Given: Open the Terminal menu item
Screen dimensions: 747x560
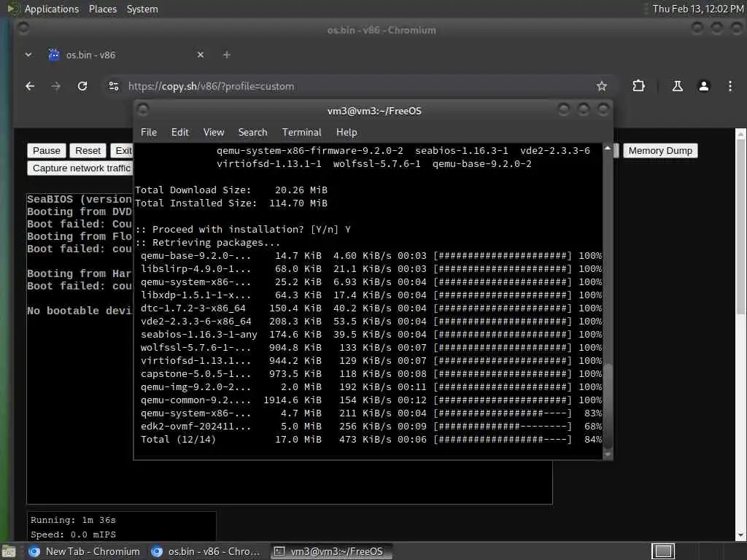Looking at the screenshot, I should (301, 133).
